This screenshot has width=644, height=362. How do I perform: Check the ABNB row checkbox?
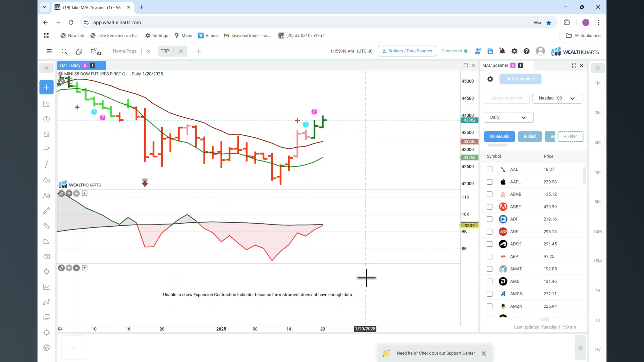489,194
